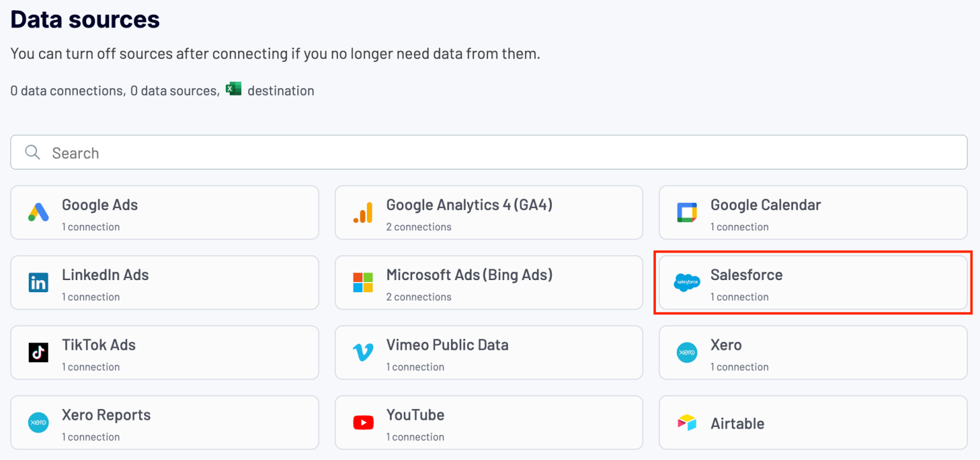Click the Xero logo icon
The width and height of the screenshot is (980, 460).
(687, 353)
